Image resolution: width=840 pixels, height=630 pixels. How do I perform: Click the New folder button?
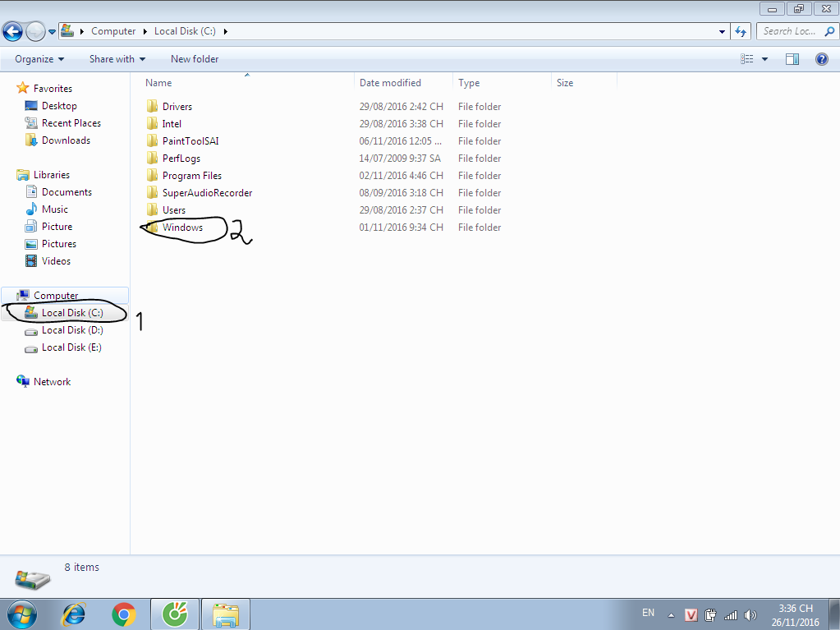click(x=195, y=59)
